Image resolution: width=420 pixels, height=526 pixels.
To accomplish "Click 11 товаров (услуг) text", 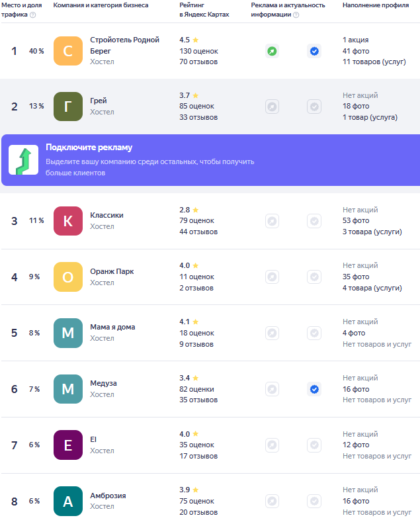I will click(374, 62).
